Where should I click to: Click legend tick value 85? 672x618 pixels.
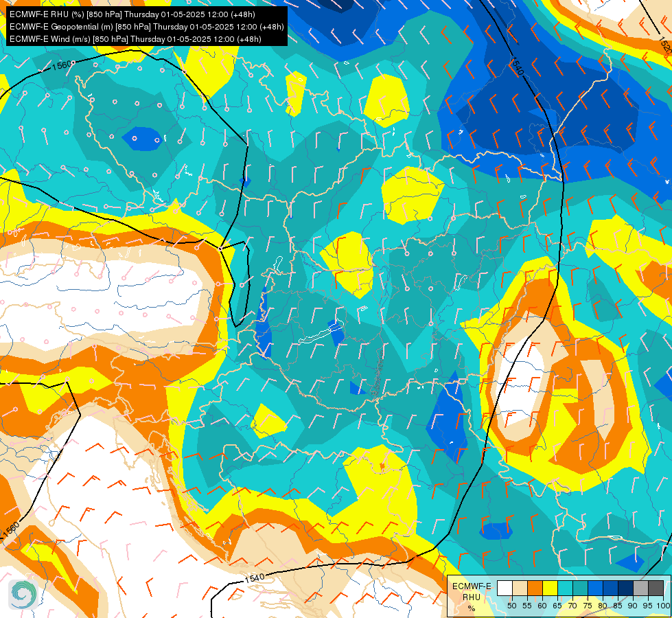click(x=618, y=606)
